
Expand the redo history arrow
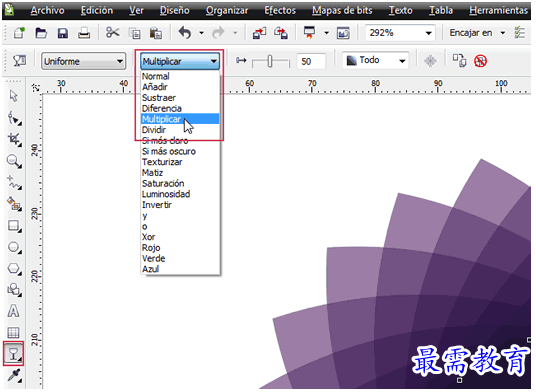coord(235,33)
